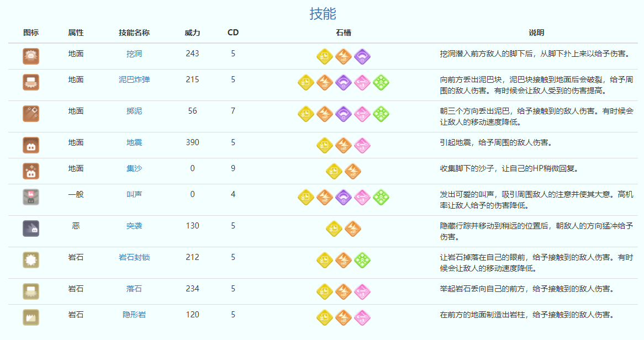Open the 泥巴炸弹 skill link
The image size is (644, 340).
(x=134, y=79)
